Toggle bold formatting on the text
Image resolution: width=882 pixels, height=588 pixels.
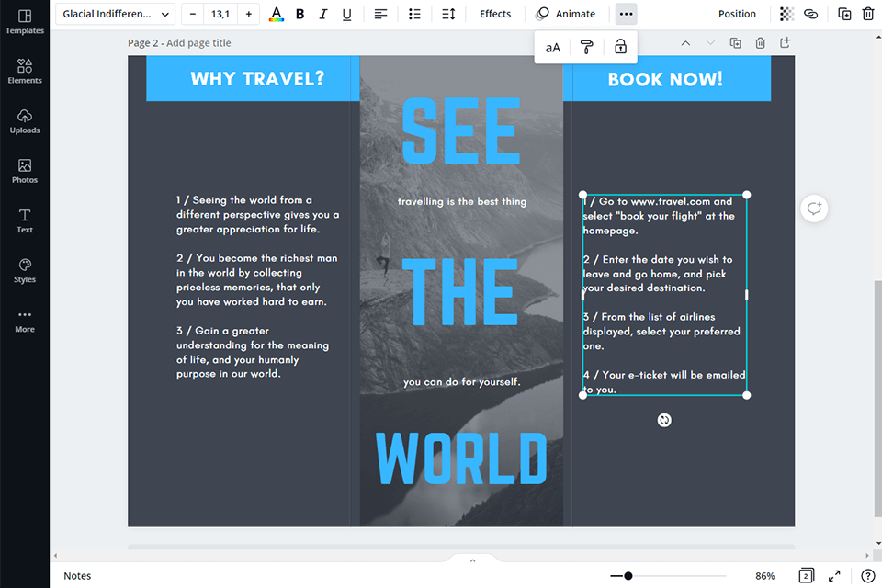coord(300,14)
